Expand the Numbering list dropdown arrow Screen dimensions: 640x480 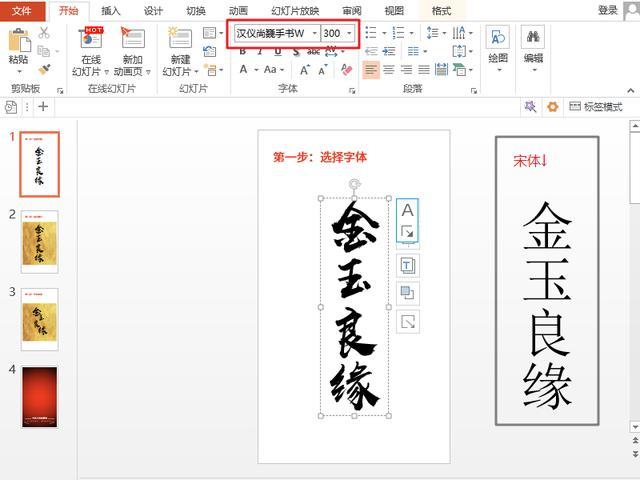[x=411, y=33]
